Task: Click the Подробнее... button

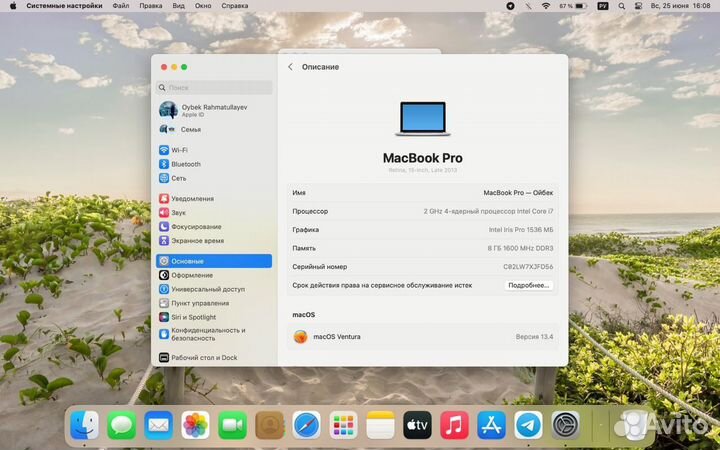Action: (x=529, y=285)
